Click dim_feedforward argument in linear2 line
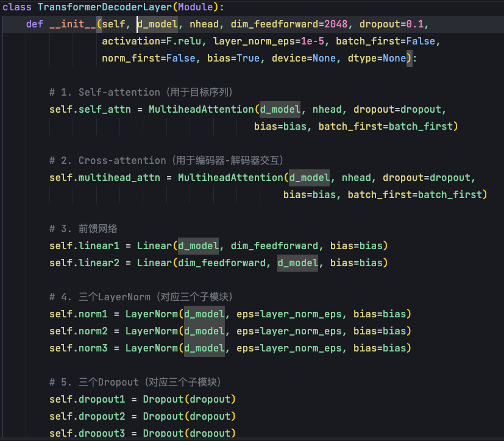The height and width of the screenshot is (441, 504). coord(222,263)
